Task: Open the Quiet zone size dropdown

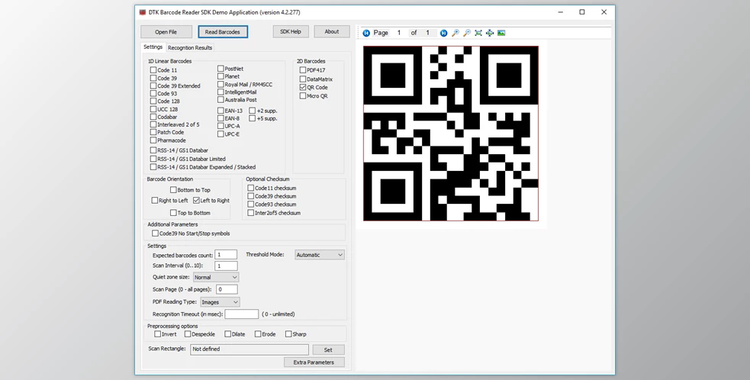Action: click(x=216, y=277)
